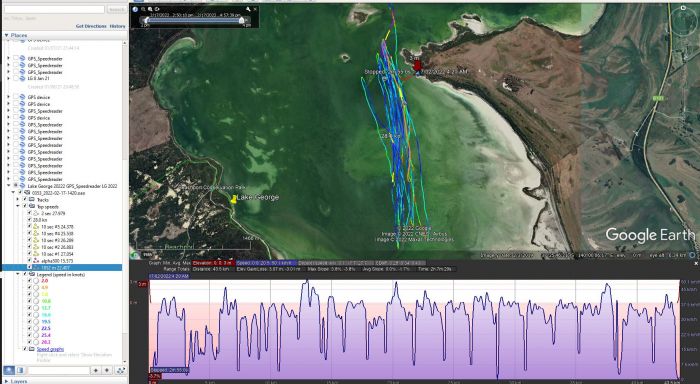The height and width of the screenshot is (384, 700).
Task: Click the compass navigation control on map
Action: 683,21
